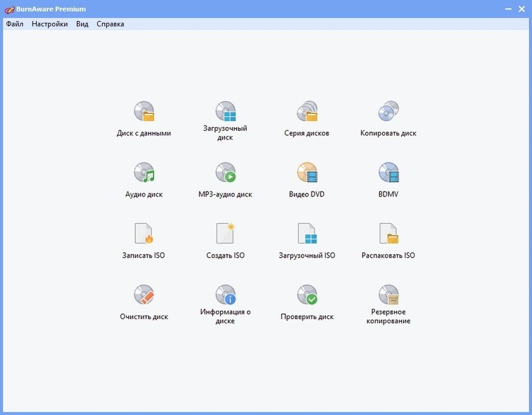Open the Аудио диск music icon
532x415 pixels.
(x=144, y=172)
